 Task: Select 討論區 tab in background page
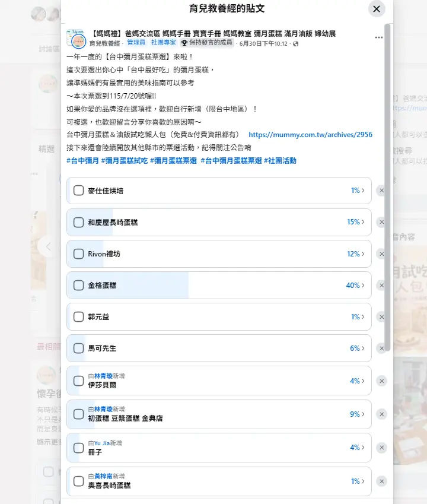pos(49,49)
